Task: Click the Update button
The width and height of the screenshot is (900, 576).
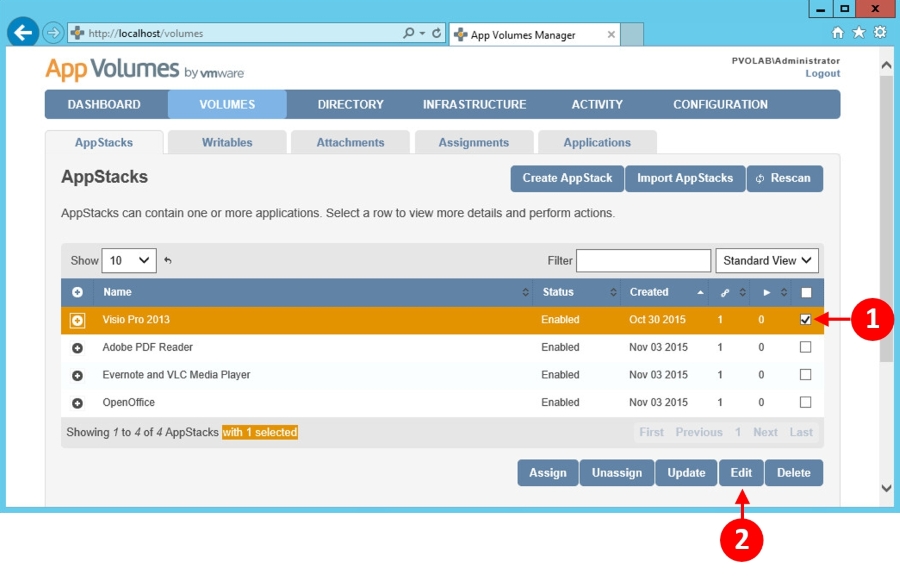Action: coord(686,473)
